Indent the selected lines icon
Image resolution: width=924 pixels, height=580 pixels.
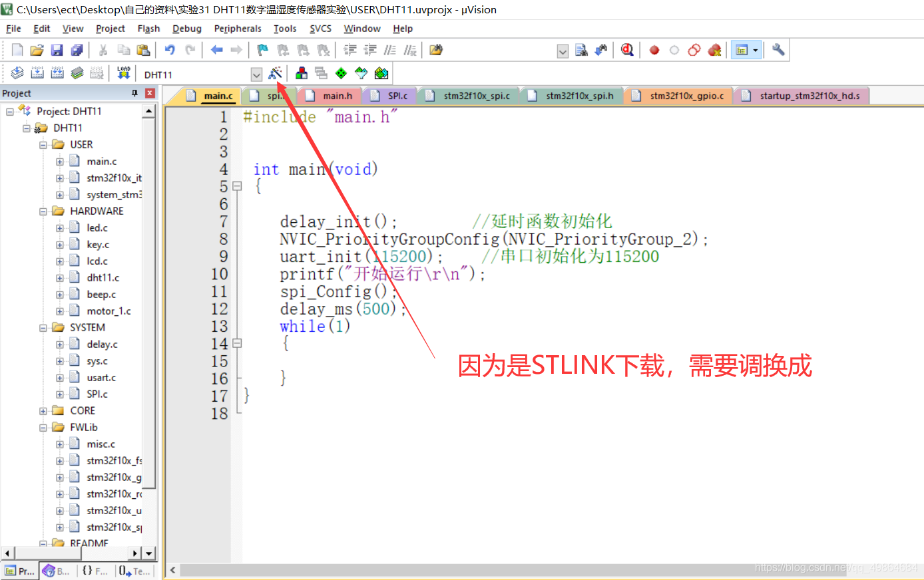350,50
